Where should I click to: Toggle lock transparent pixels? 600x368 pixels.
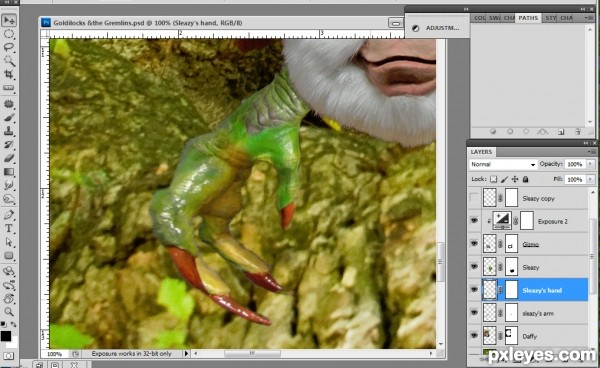point(494,179)
